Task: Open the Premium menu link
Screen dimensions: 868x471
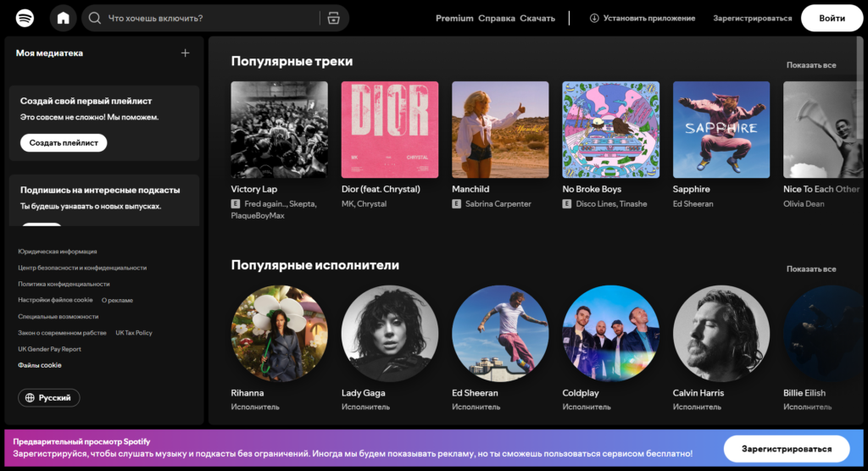Action: pyautogui.click(x=454, y=19)
